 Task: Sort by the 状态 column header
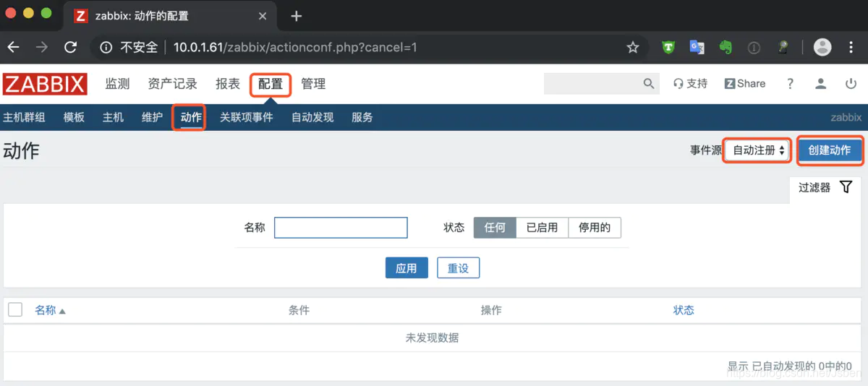684,310
